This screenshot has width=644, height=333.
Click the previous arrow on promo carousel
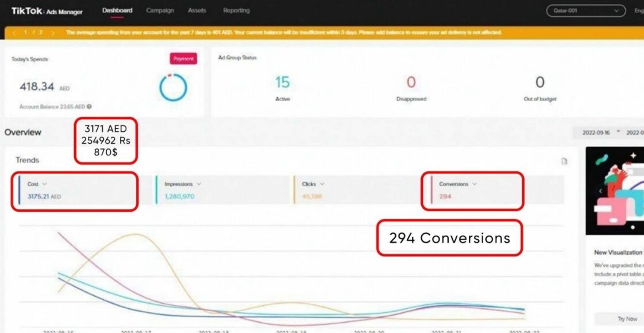(x=600, y=191)
